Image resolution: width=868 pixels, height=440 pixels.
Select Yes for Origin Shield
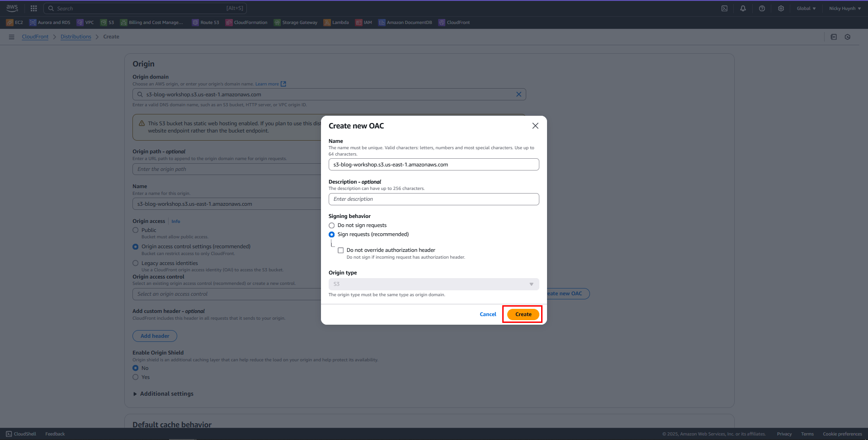click(135, 377)
